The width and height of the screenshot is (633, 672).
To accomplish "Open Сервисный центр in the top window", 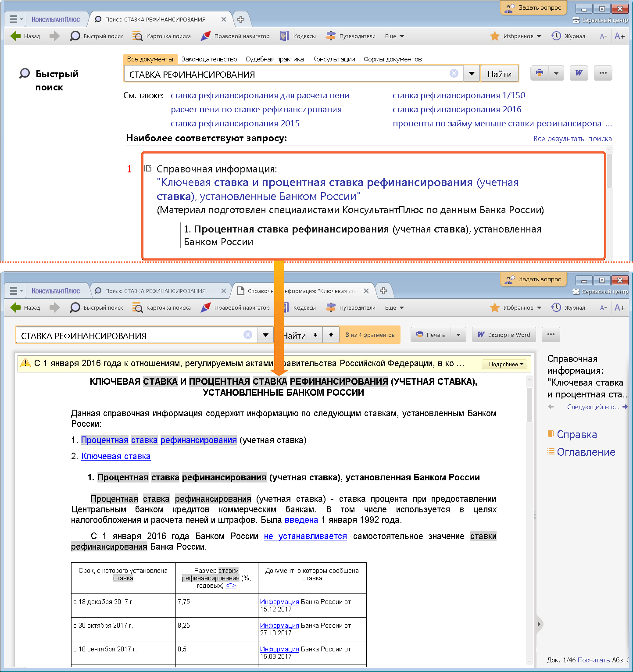I will click(x=600, y=20).
